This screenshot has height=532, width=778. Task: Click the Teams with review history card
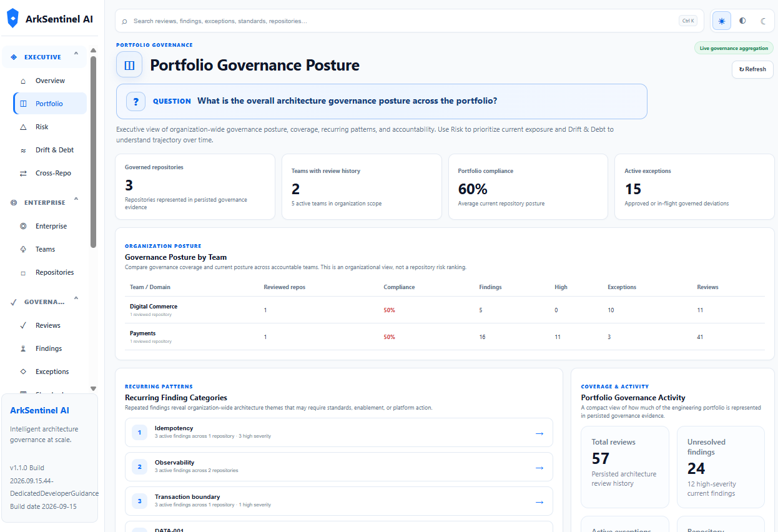(362, 187)
